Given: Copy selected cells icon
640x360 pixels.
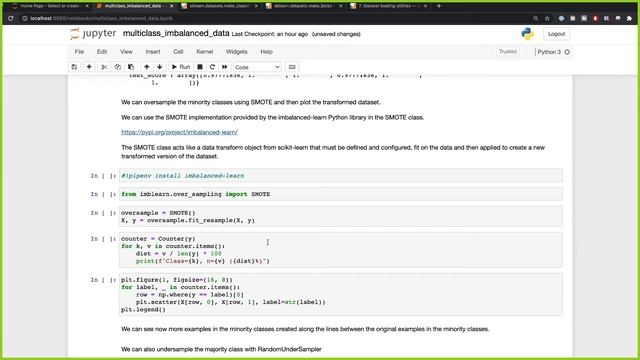Looking at the screenshot, I should [118, 67].
